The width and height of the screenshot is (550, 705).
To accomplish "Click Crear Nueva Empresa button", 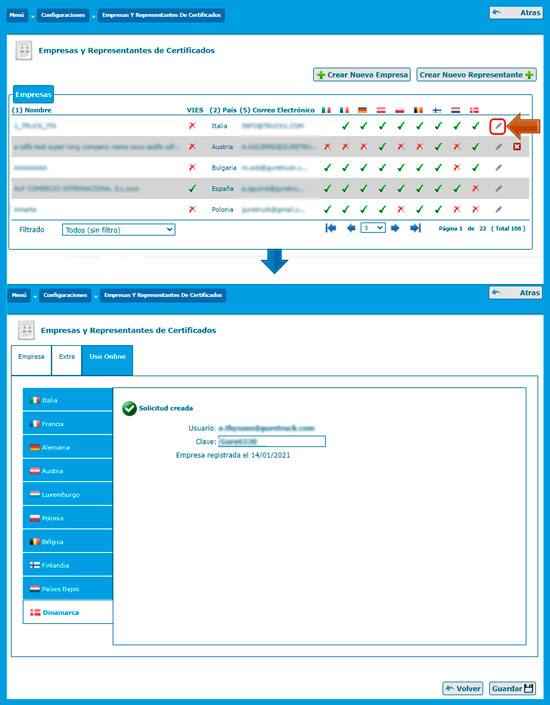I will 362,75.
